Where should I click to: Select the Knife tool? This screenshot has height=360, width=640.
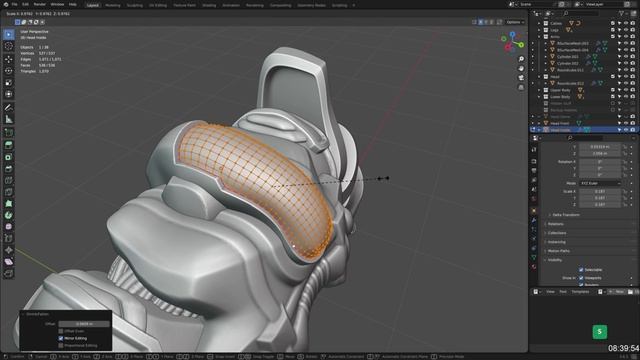pyautogui.click(x=9, y=192)
